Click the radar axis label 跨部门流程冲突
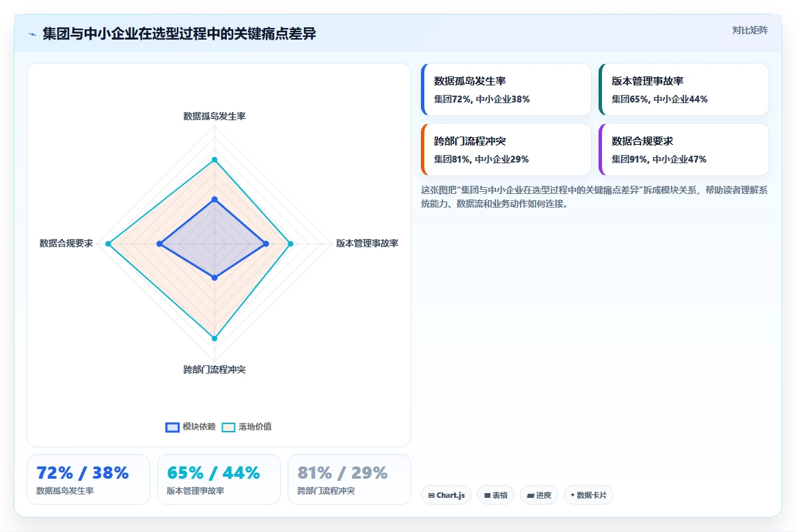The image size is (796, 532). [x=215, y=369]
